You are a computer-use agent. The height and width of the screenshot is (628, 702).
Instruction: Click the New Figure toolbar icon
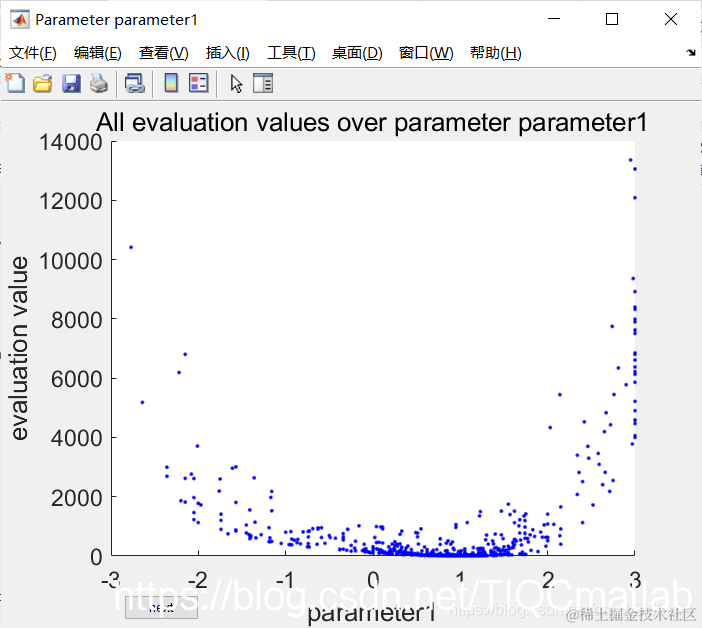15,83
